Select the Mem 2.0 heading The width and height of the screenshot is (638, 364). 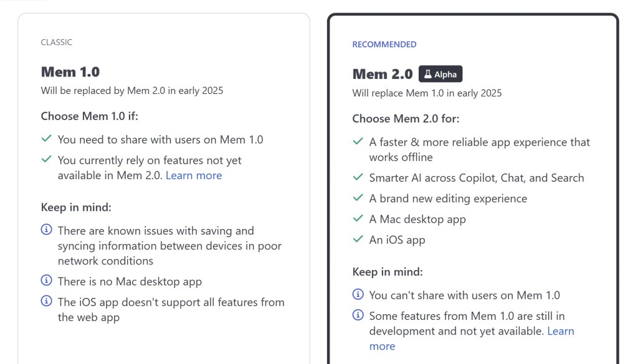[383, 74]
